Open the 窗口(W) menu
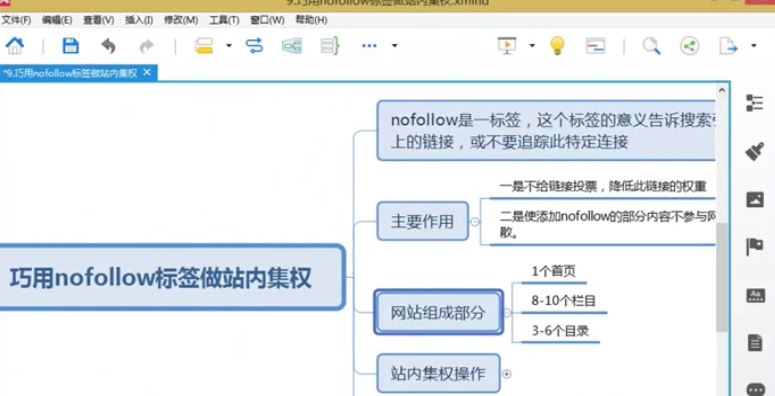 coord(267,20)
